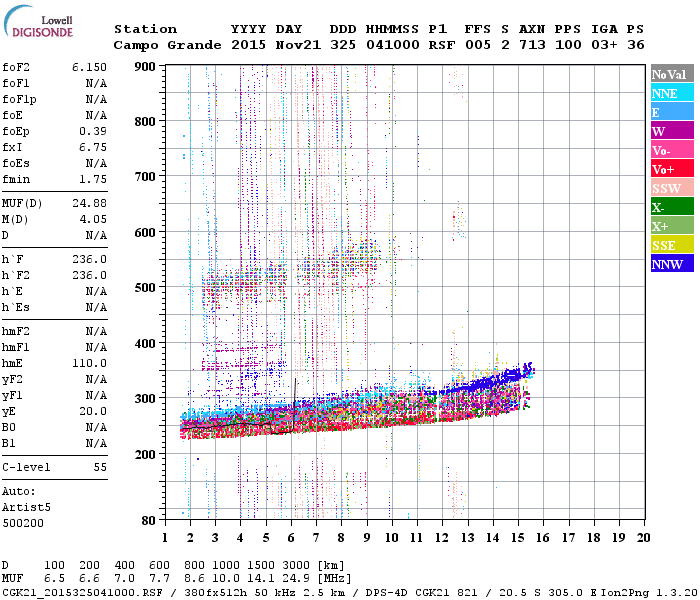Click the M(D) value 4.05
The height and width of the screenshot is (600, 700).
[93, 220]
